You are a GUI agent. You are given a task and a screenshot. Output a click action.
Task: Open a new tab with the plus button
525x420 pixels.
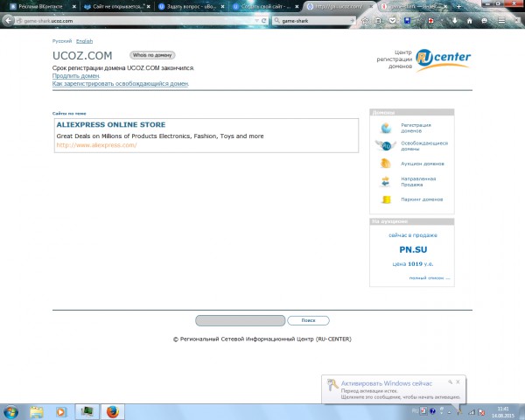tap(458, 6)
